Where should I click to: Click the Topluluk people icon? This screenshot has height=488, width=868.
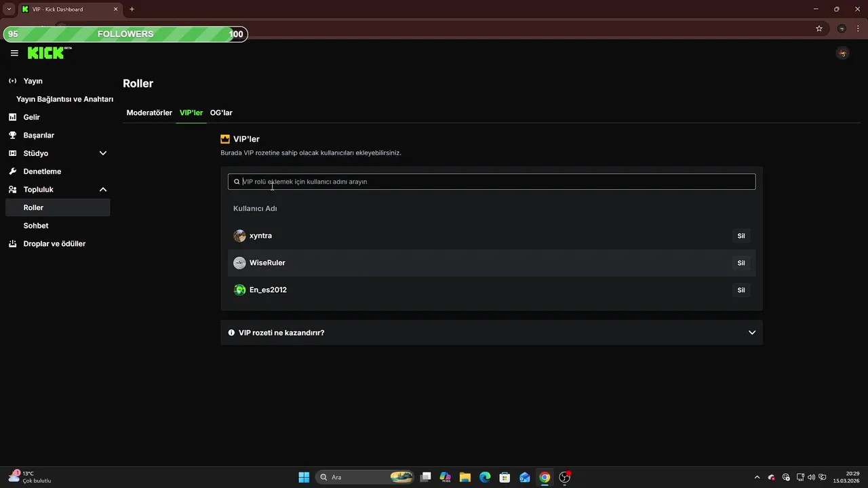tap(12, 190)
